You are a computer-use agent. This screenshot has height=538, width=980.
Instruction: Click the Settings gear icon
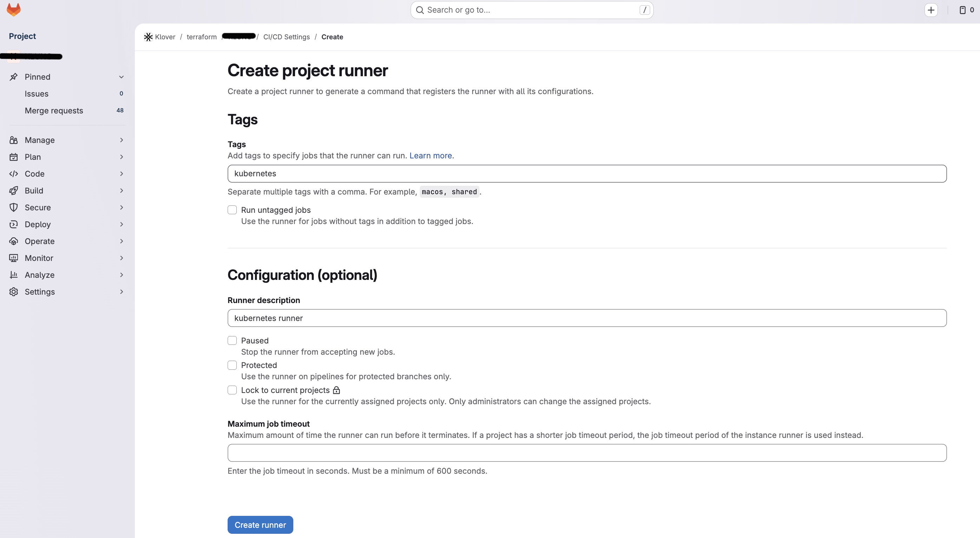click(14, 292)
